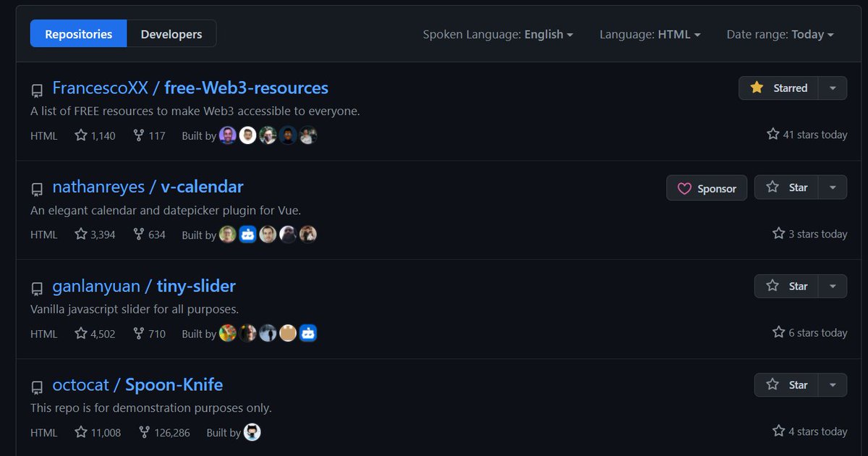This screenshot has height=456, width=868.
Task: View 11,008 stargazers of Spoon-Knife
Action: (x=98, y=432)
